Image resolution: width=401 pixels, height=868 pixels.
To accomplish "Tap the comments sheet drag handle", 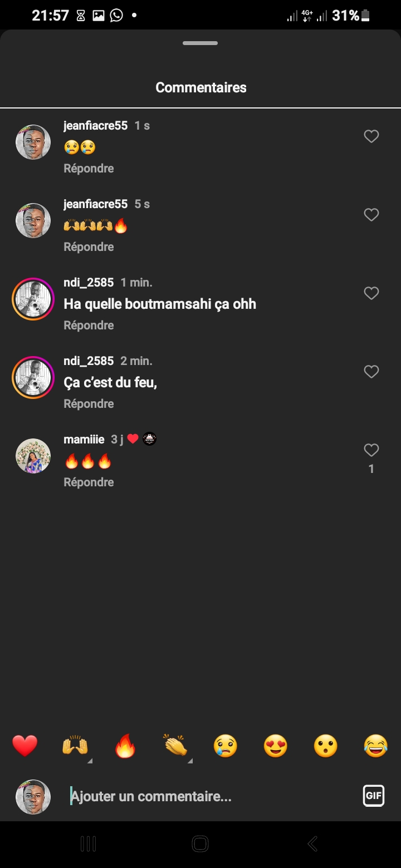I will [x=200, y=43].
